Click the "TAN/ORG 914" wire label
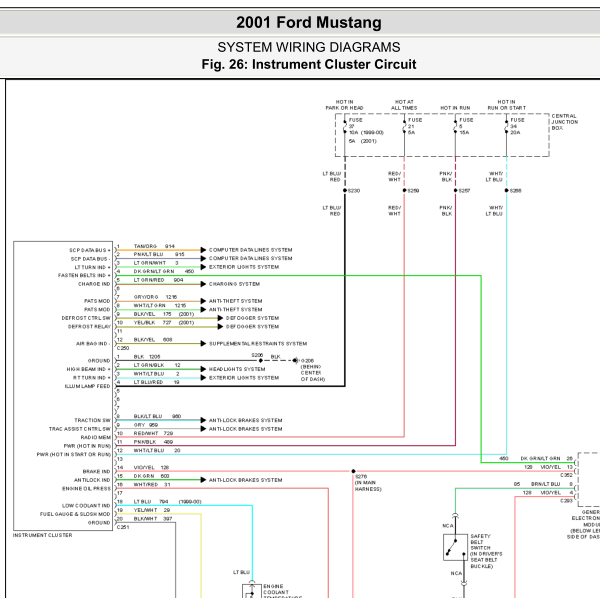Viewport: 600px width, 598px height. (154, 246)
